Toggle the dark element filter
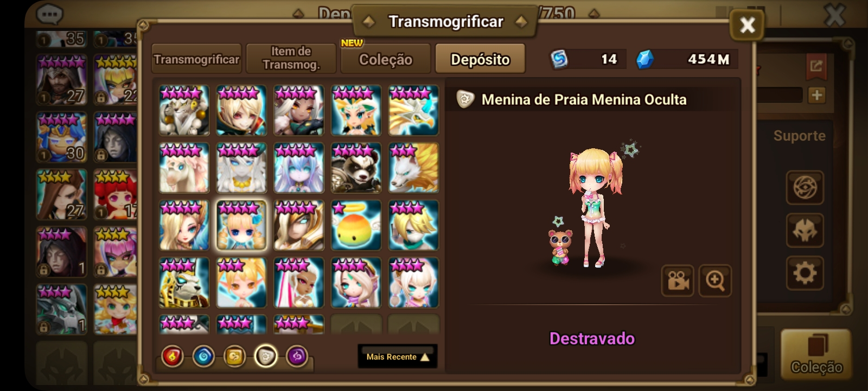This screenshot has height=391, width=868. [x=297, y=357]
